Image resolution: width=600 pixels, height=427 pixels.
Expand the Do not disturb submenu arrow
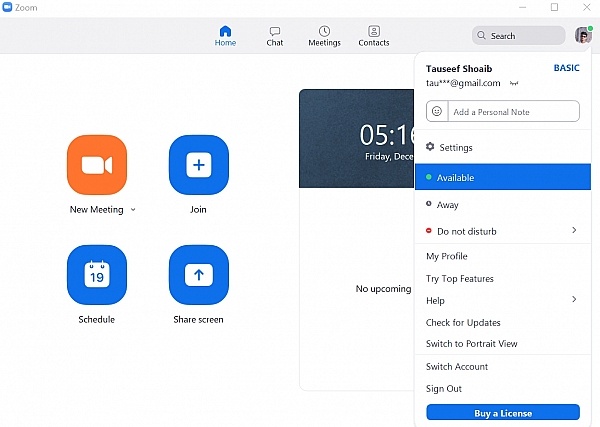click(574, 230)
